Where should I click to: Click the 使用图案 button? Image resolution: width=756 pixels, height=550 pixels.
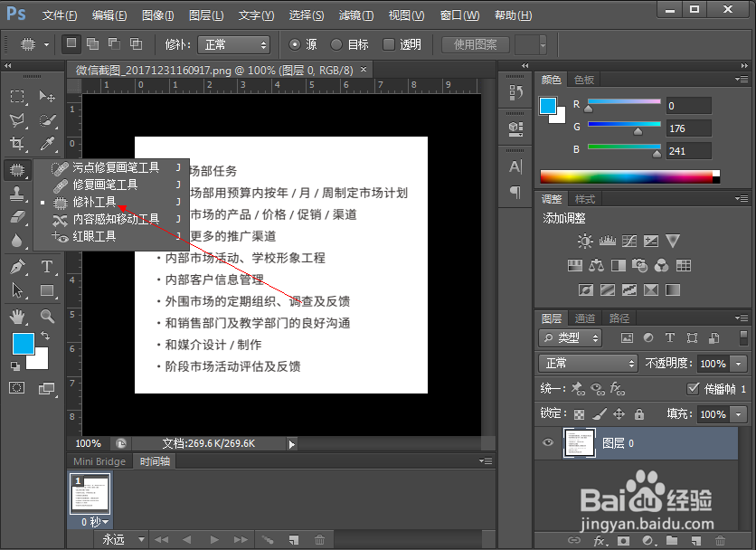point(474,43)
